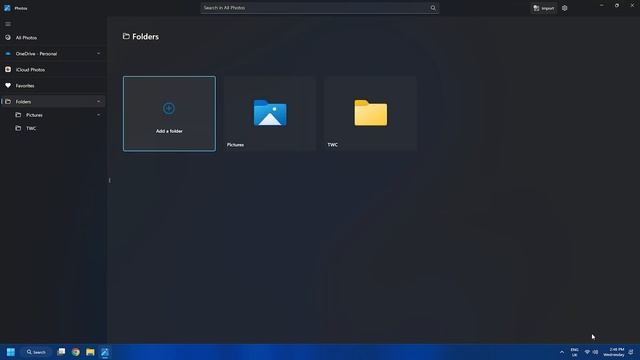Click the Photos app taskbar icon
Screen dimensions: 640x360
point(105,352)
